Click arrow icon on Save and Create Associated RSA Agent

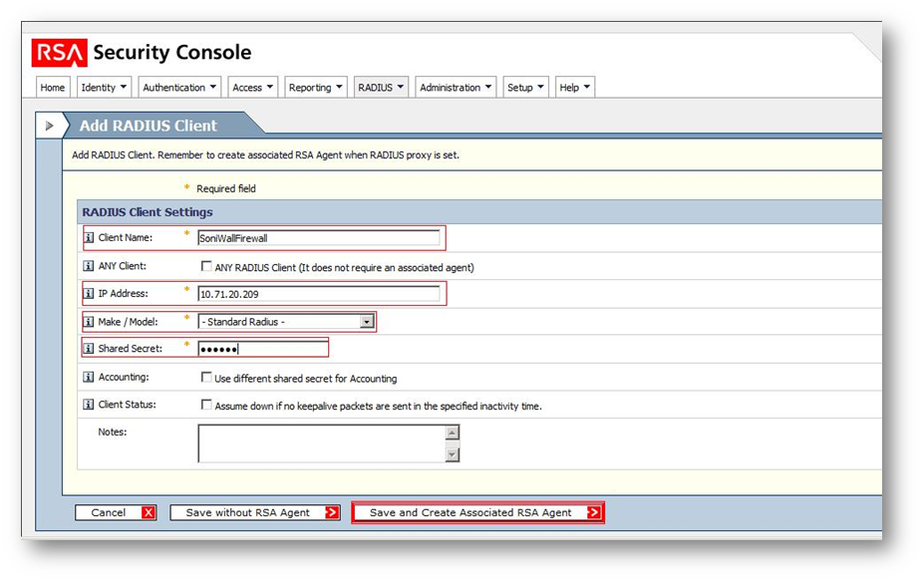pos(593,512)
